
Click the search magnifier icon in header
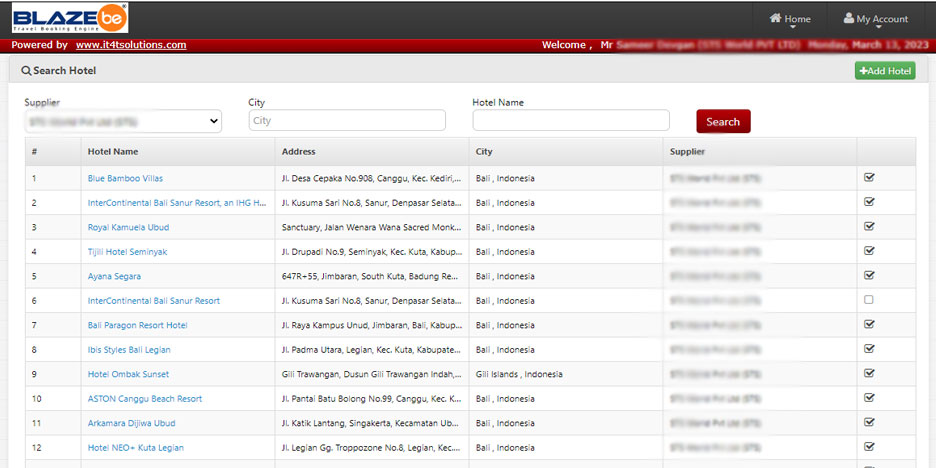[x=26, y=71]
